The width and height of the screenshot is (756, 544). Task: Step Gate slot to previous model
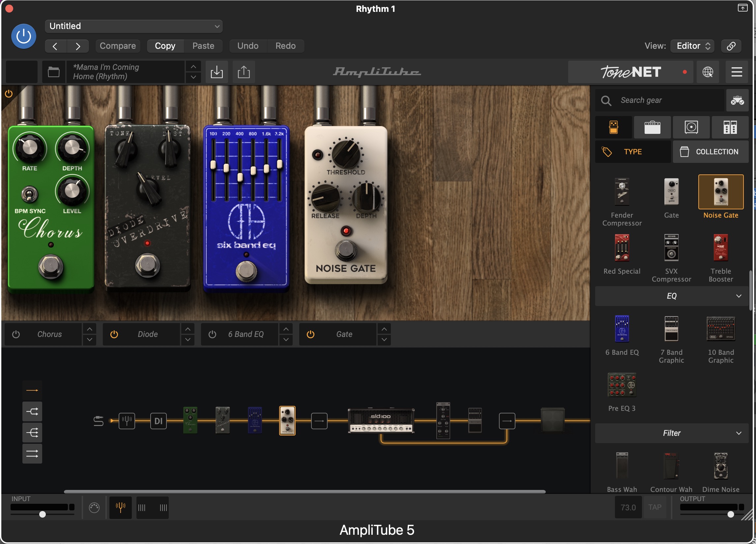[384, 329]
